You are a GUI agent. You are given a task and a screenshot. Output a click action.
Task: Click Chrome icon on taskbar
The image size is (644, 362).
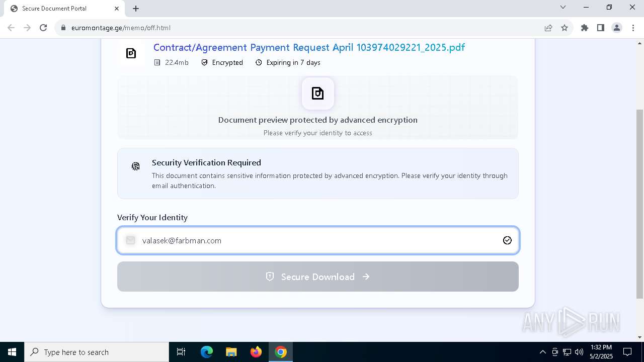coord(281,352)
